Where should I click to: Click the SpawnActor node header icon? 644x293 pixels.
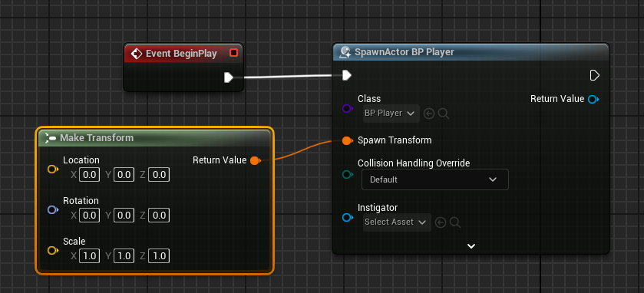pos(345,52)
